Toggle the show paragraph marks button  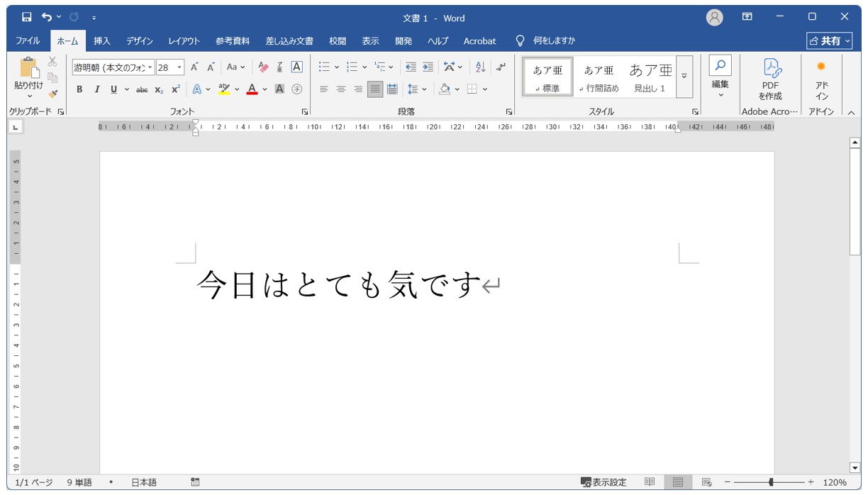click(501, 67)
